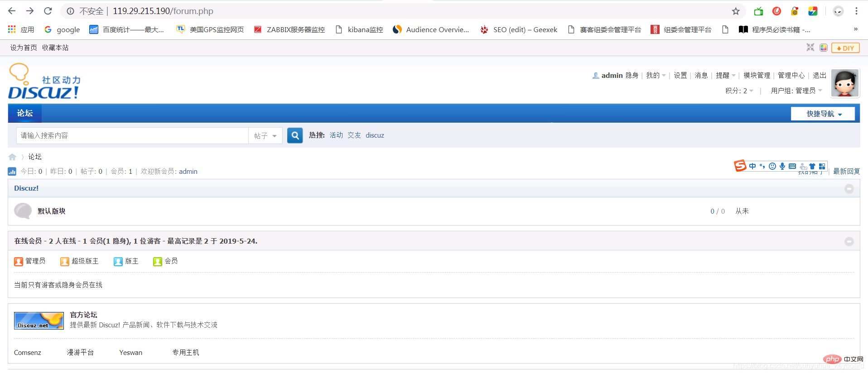Image resolution: width=868 pixels, height=374 pixels.
Task: Open 管理中心 admin center
Action: 791,75
